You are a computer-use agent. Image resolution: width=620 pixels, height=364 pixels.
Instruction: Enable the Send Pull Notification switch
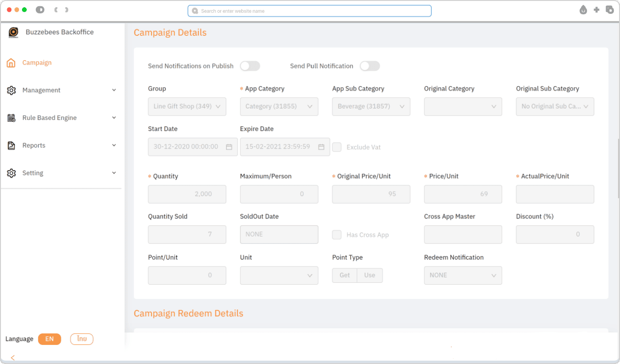[x=370, y=66]
